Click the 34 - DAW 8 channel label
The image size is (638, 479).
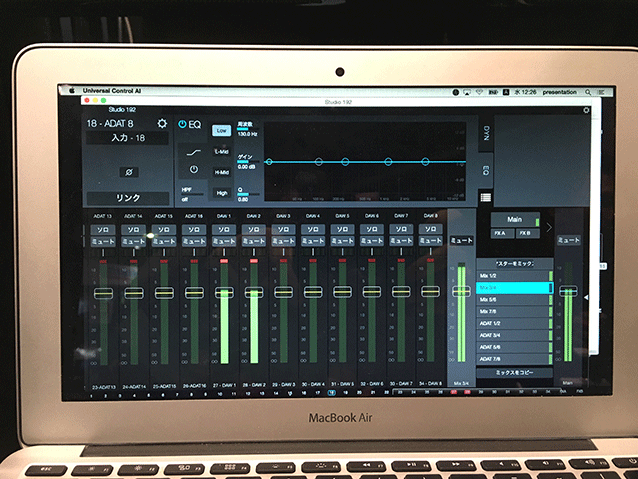[x=430, y=383]
